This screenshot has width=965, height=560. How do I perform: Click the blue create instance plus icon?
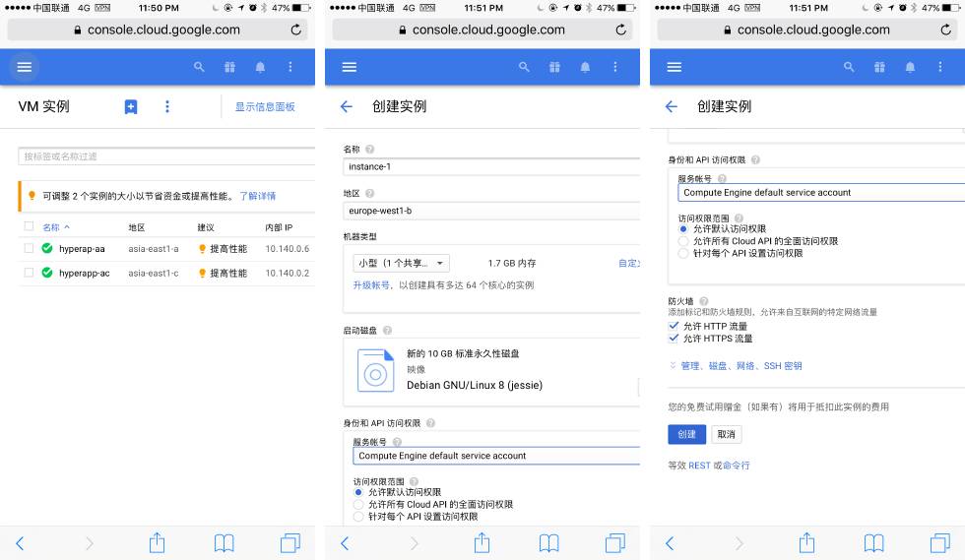[131, 107]
